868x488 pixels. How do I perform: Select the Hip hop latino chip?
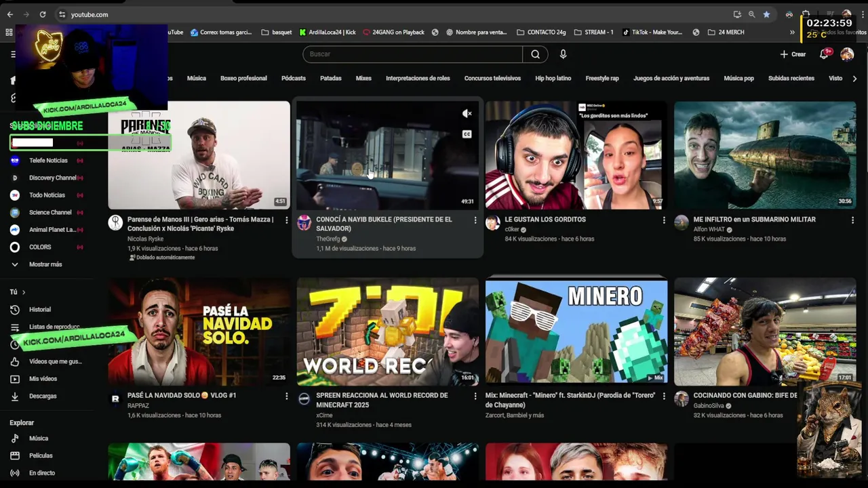coord(553,79)
